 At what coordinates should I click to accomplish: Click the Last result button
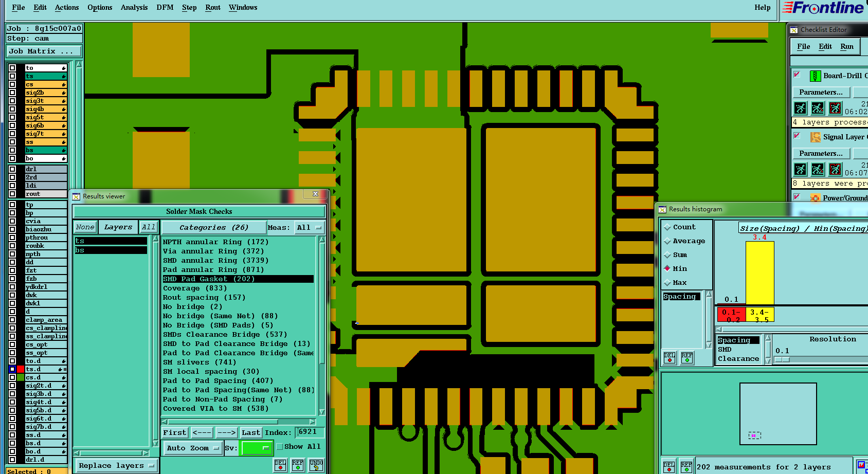(251, 433)
